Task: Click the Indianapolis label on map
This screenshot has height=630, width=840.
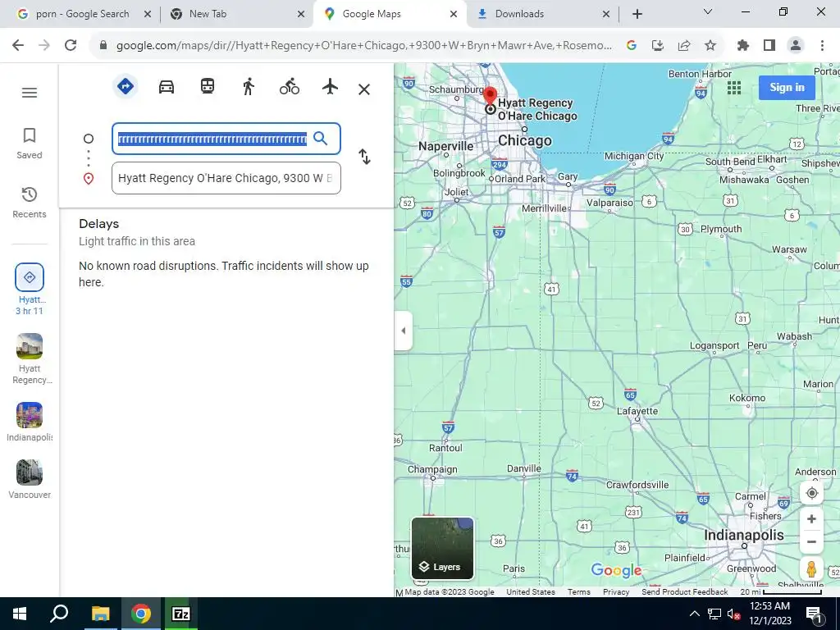Action: click(743, 535)
